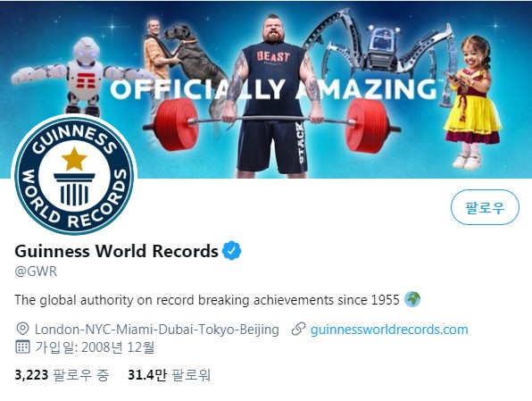Click the @GWR handle text
Viewport: 532px width, 401px height.
36,272
